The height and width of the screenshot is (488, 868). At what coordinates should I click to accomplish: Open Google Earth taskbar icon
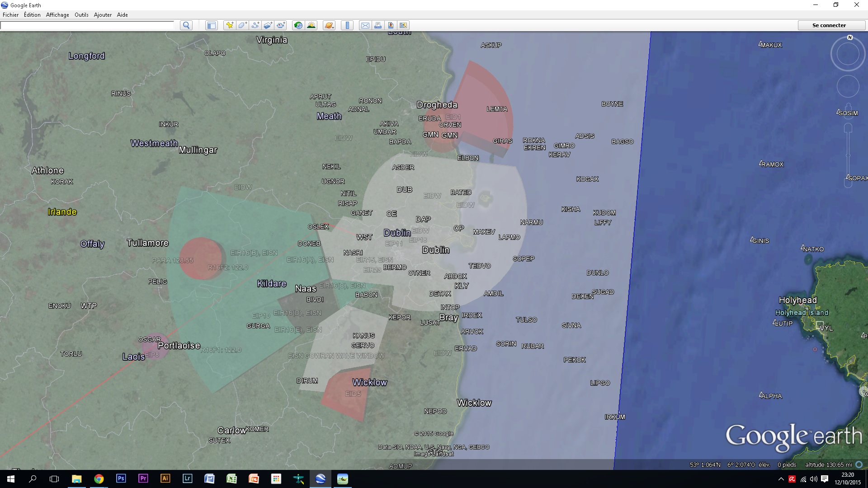[320, 479]
